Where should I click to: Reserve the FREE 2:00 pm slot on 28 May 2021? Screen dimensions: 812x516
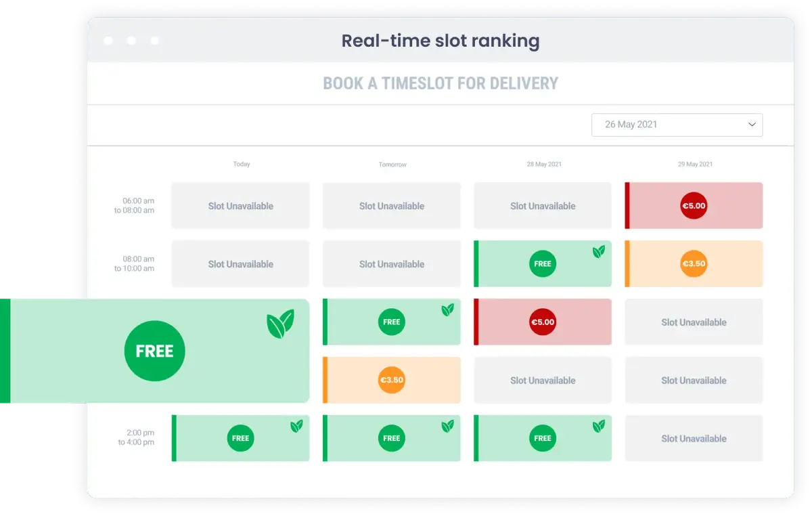[543, 438]
